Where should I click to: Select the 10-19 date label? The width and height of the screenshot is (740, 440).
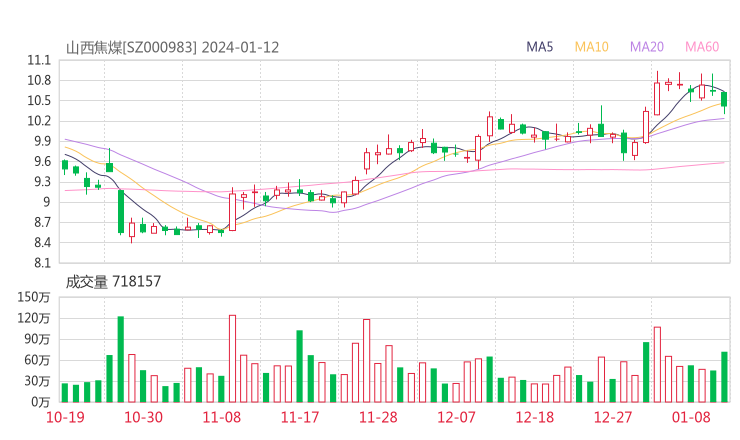coord(65,417)
